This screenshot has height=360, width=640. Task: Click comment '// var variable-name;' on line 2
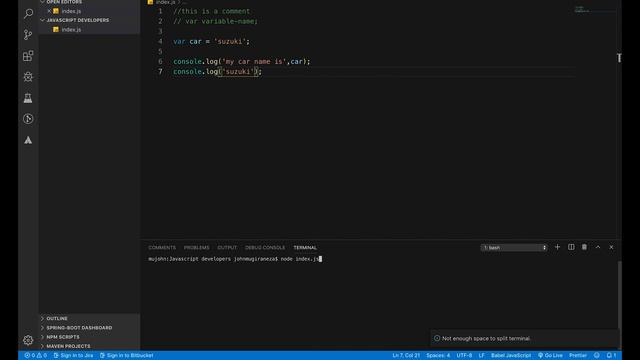click(x=215, y=21)
